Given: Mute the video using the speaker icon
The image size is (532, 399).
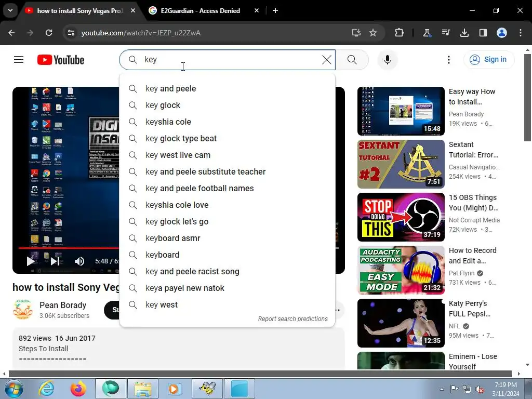Looking at the screenshot, I should point(79,261).
